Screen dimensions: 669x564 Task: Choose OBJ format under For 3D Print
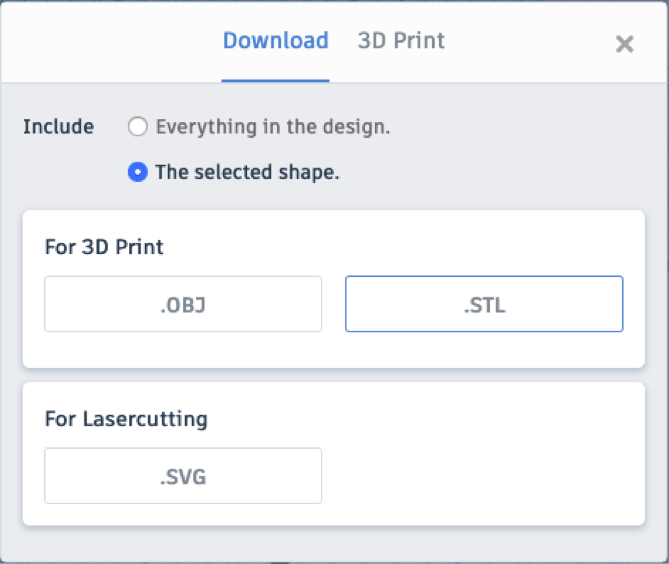pyautogui.click(x=183, y=304)
